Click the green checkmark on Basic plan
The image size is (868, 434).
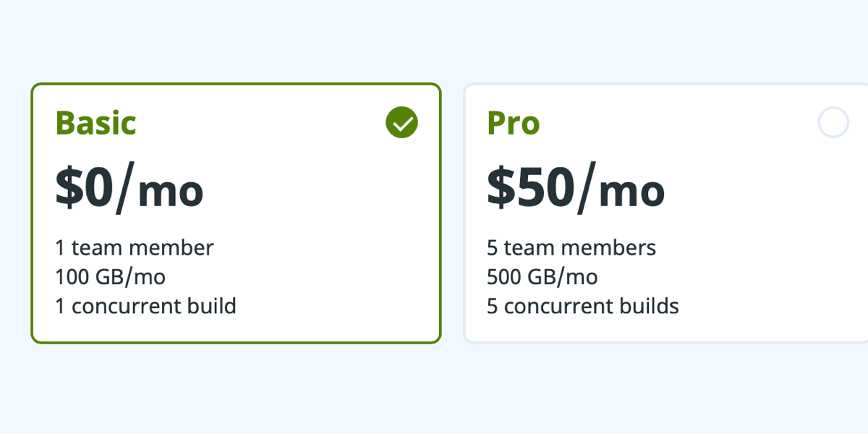(x=401, y=123)
